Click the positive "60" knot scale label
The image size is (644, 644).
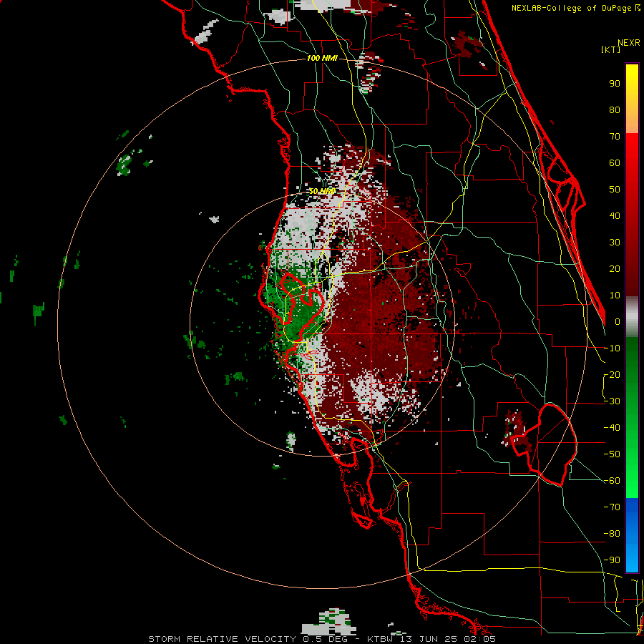pos(615,163)
